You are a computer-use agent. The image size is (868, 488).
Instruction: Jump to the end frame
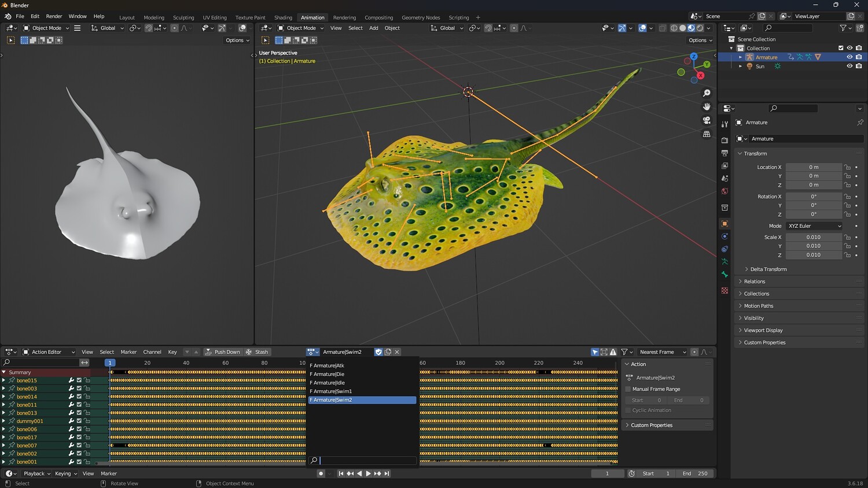point(387,474)
